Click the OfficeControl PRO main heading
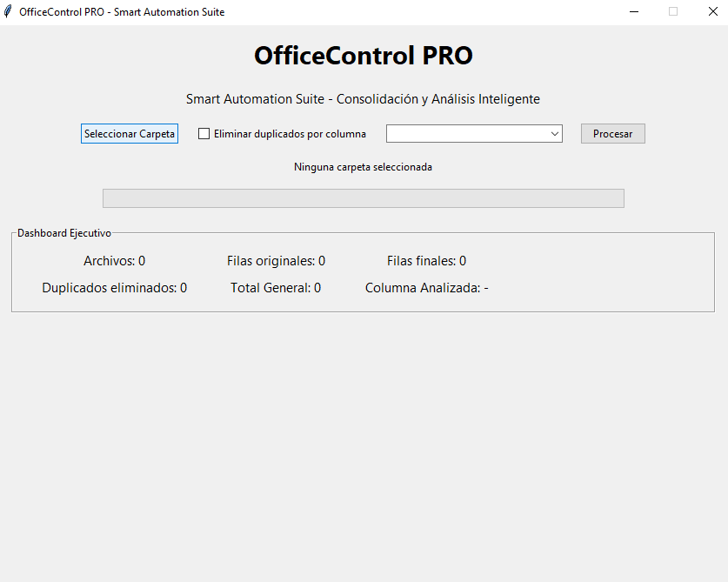This screenshot has height=582, width=728. (x=363, y=56)
